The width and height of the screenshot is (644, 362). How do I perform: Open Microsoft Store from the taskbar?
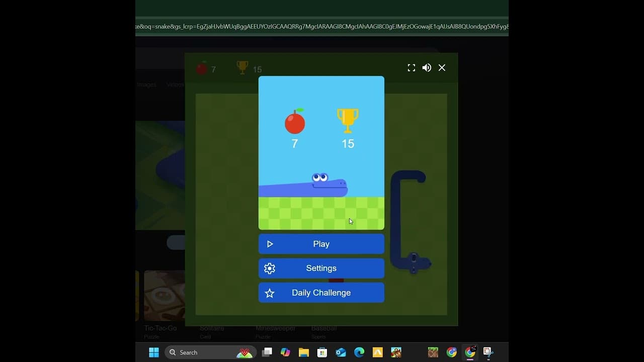point(323,352)
